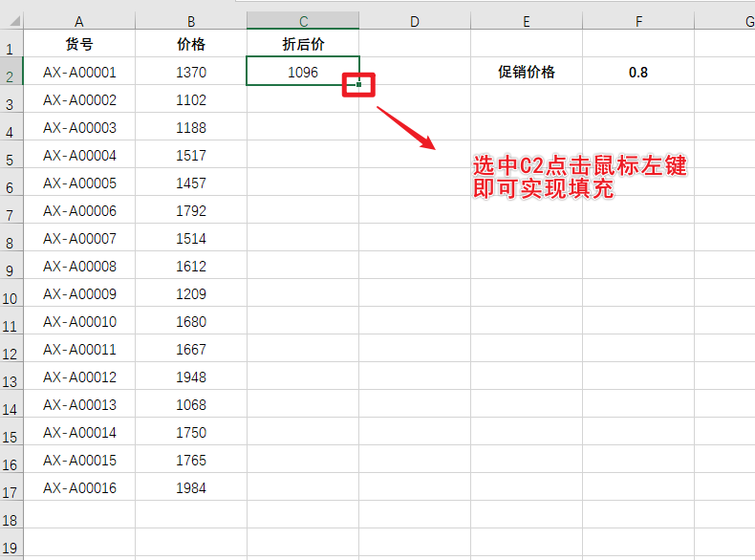Viewport: 755px width, 560px height.
Task: Select cell AX-A00010
Action: (x=79, y=321)
